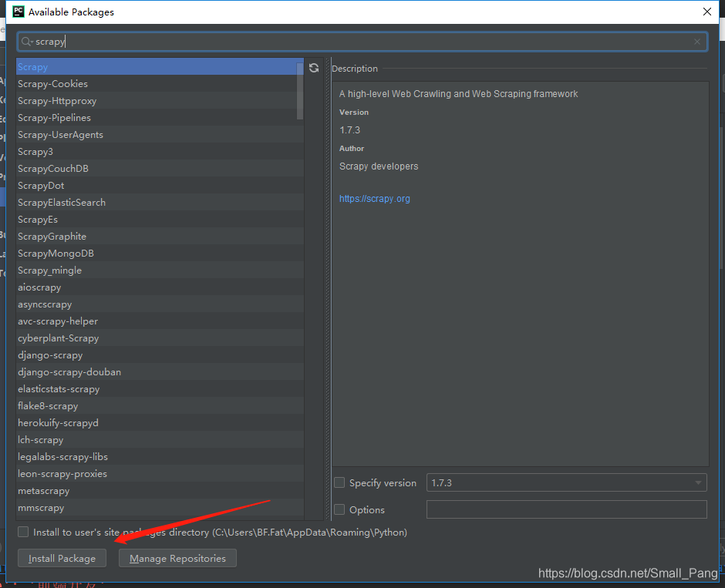Enable the Options checkbox

tap(339, 509)
